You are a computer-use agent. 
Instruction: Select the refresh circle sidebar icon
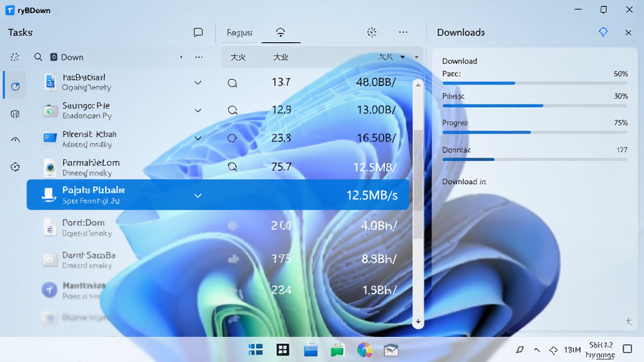click(15, 85)
